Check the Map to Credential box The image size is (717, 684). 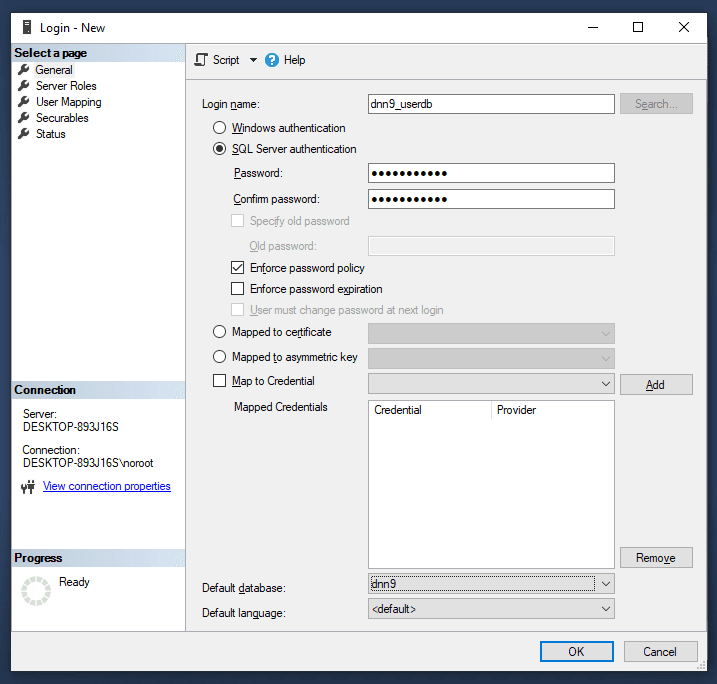click(219, 381)
